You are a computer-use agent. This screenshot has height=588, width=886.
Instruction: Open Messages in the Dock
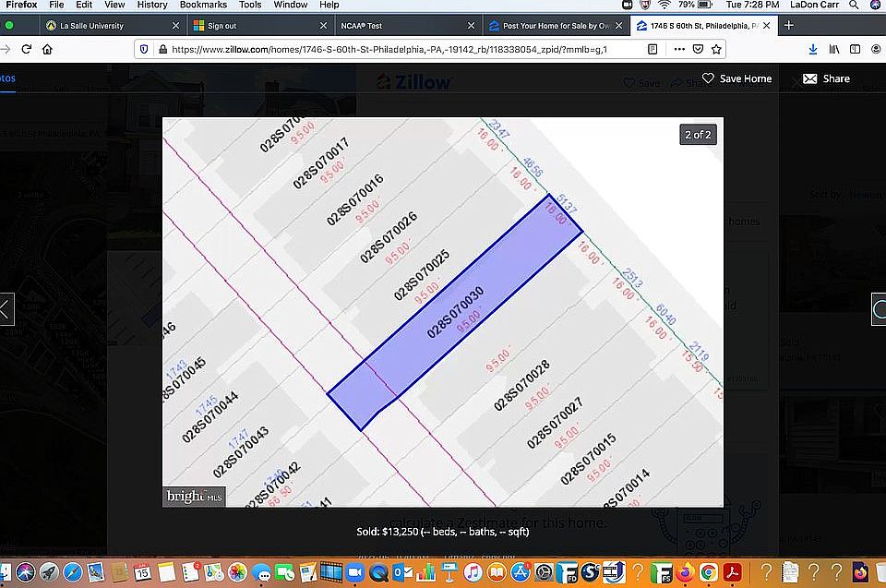coord(261,572)
